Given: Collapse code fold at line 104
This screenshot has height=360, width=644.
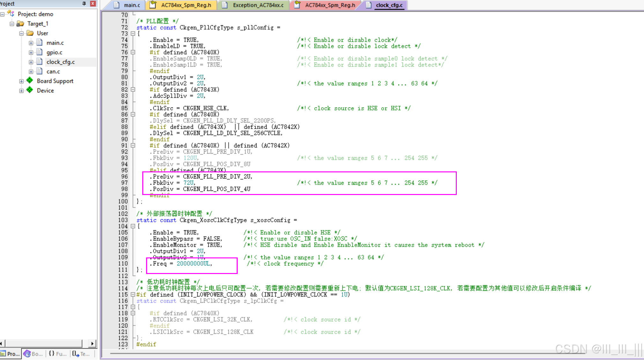Looking at the screenshot, I should coord(133,226).
